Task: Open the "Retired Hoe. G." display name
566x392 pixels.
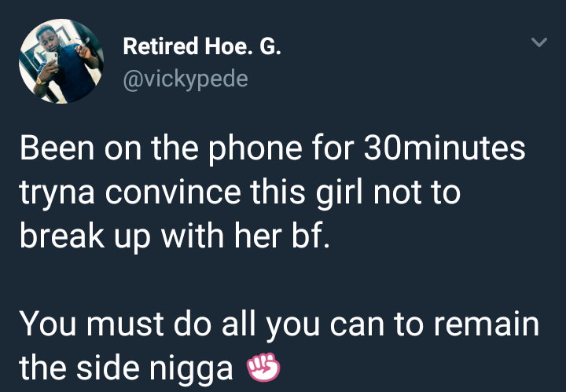Action: (x=202, y=46)
